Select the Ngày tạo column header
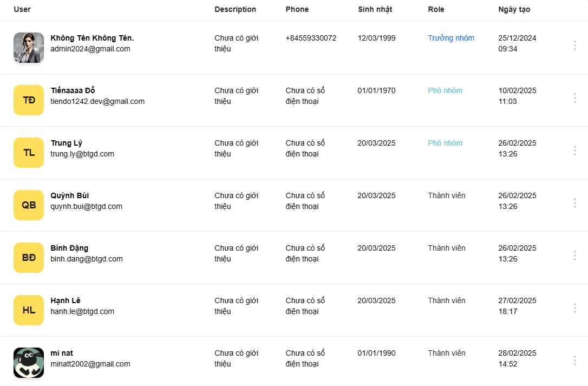Viewport: 588px width, 386px height. [x=514, y=9]
